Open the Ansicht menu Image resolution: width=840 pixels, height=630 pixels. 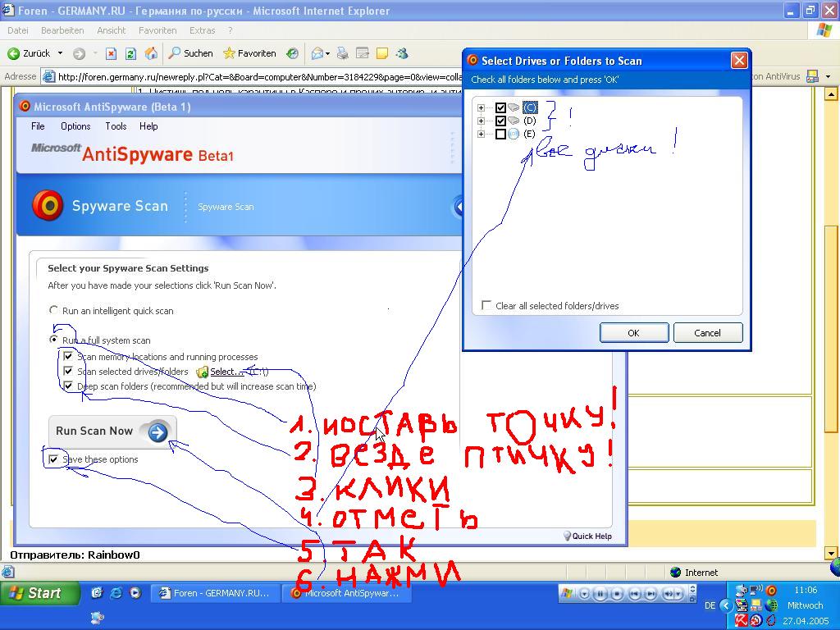[x=112, y=30]
